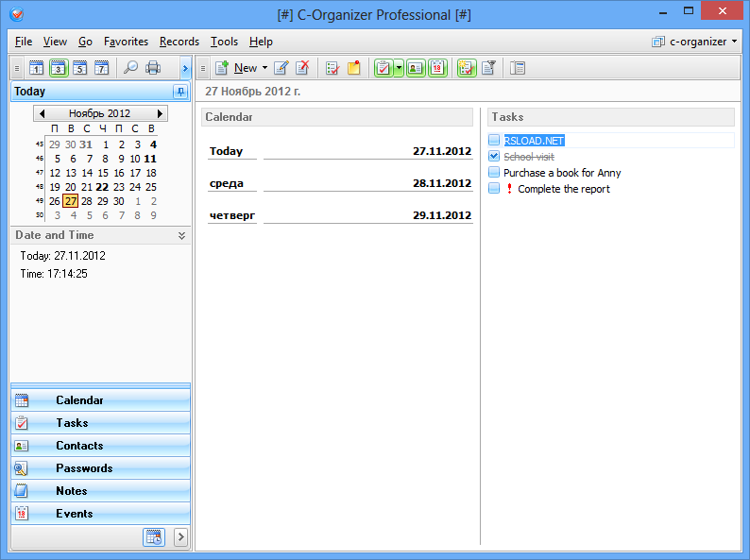Image resolution: width=750 pixels, height=560 pixels.
Task: Open the View menu
Action: pos(55,42)
